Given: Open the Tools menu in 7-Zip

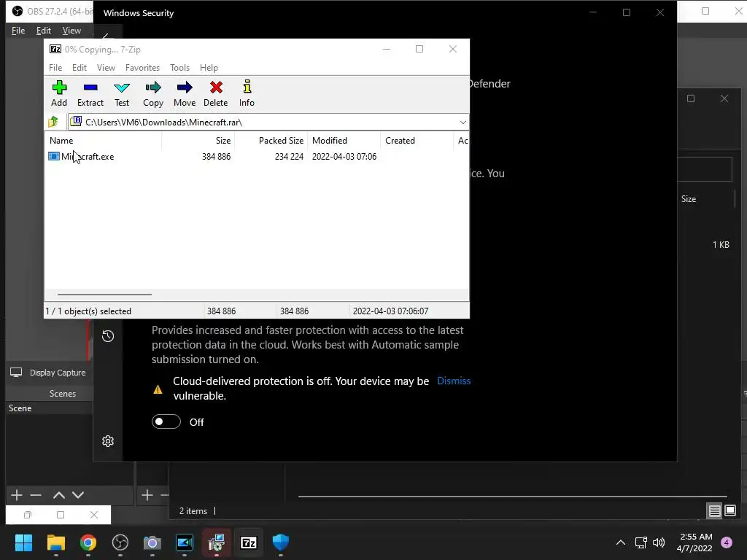Looking at the screenshot, I should (179, 68).
